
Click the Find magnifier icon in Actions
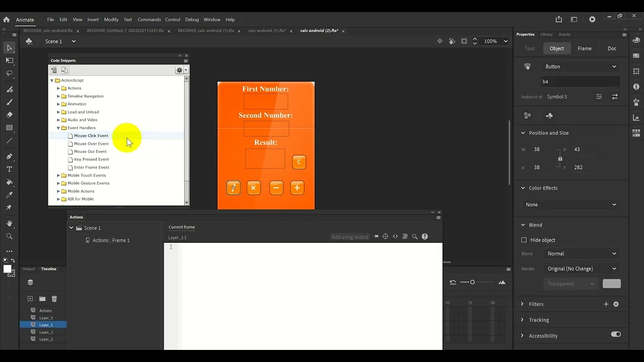coord(415,236)
